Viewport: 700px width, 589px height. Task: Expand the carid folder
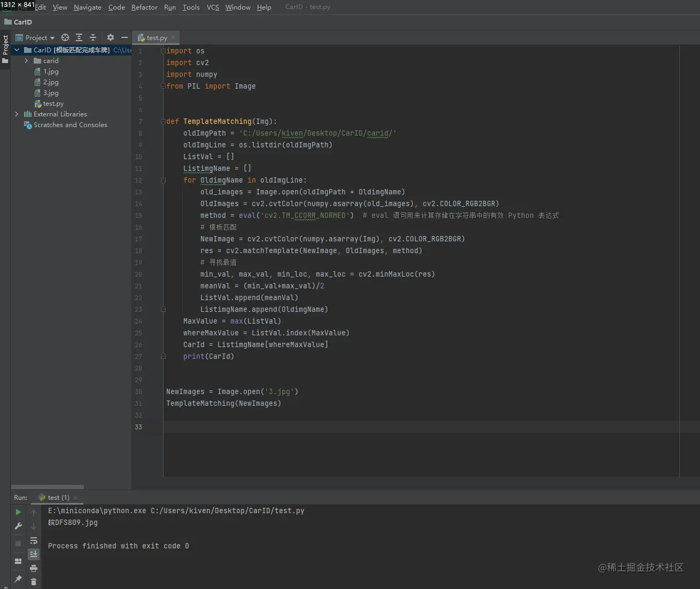[x=26, y=61]
